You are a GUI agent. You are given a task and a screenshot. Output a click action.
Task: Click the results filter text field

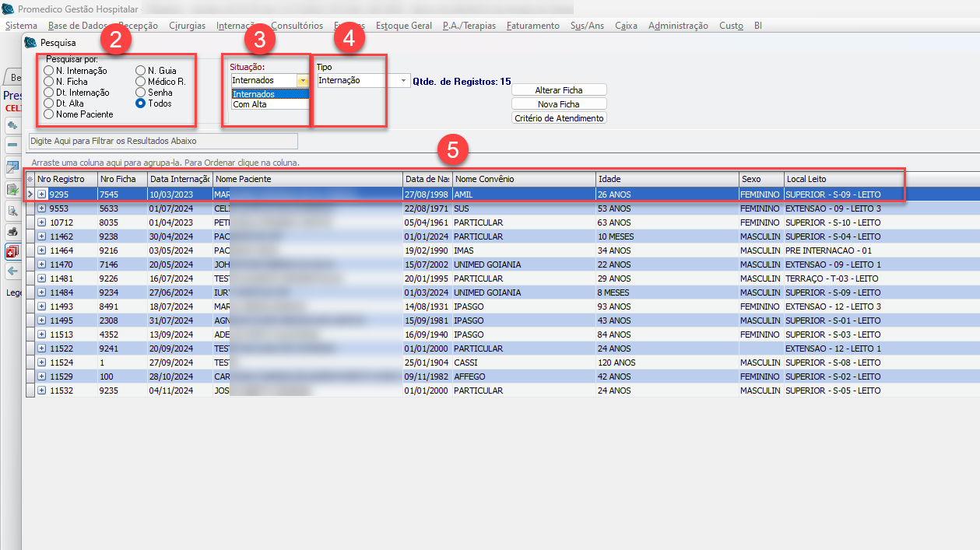163,141
